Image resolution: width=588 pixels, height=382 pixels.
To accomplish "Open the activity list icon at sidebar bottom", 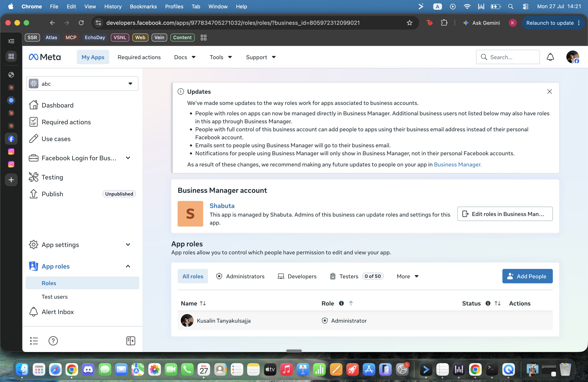I will (x=34, y=341).
